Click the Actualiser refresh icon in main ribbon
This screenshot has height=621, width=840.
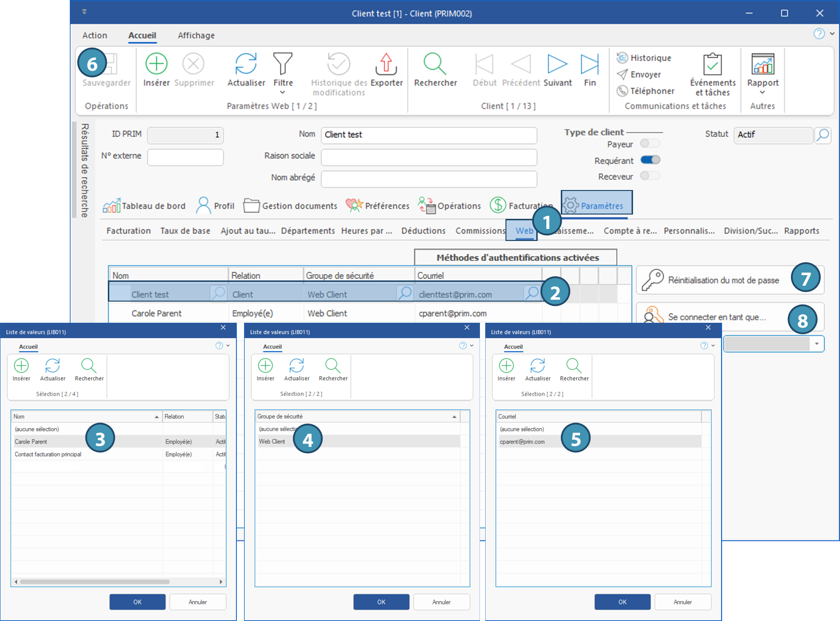246,64
